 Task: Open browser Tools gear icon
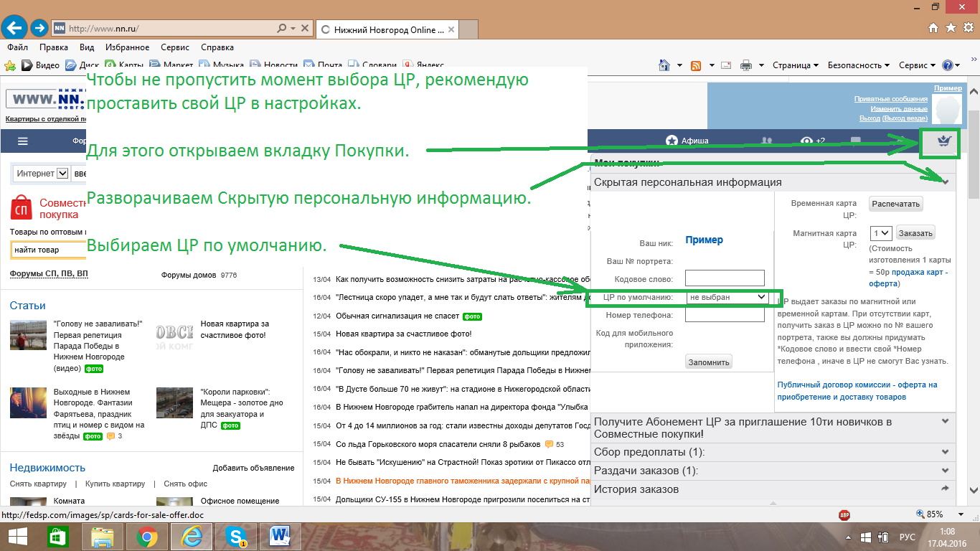968,28
